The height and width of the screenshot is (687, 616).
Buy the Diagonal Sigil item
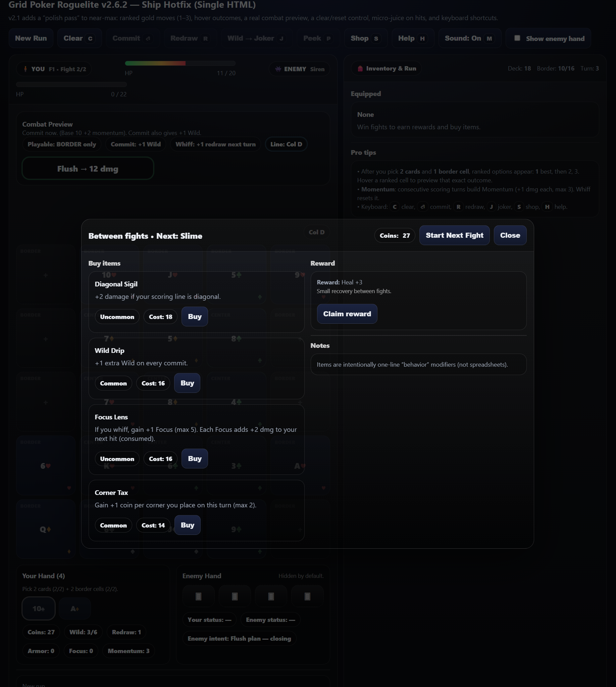pyautogui.click(x=195, y=316)
